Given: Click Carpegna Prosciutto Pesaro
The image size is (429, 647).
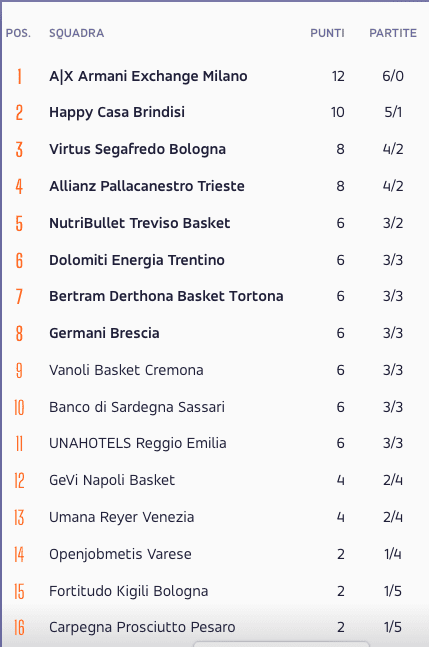Looking at the screenshot, I should click(x=142, y=627).
